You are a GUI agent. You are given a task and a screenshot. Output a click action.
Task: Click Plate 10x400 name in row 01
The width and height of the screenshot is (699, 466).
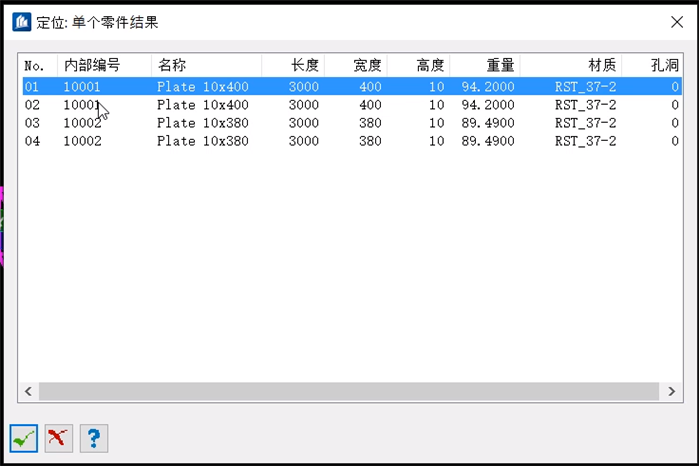[203, 87]
